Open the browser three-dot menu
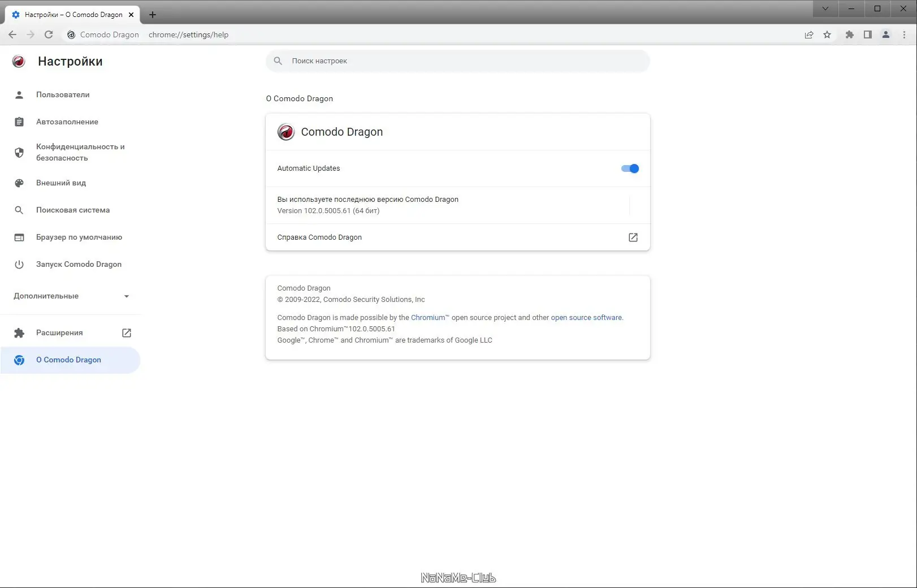 coord(904,34)
